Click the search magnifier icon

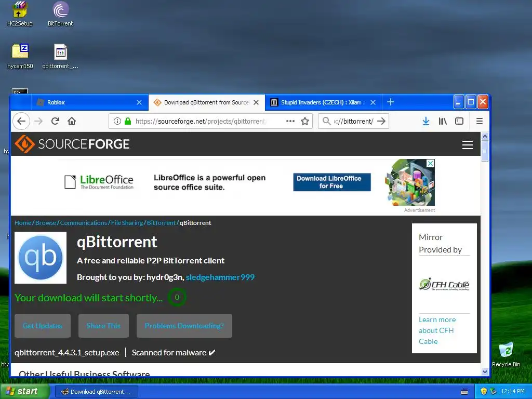[326, 121]
